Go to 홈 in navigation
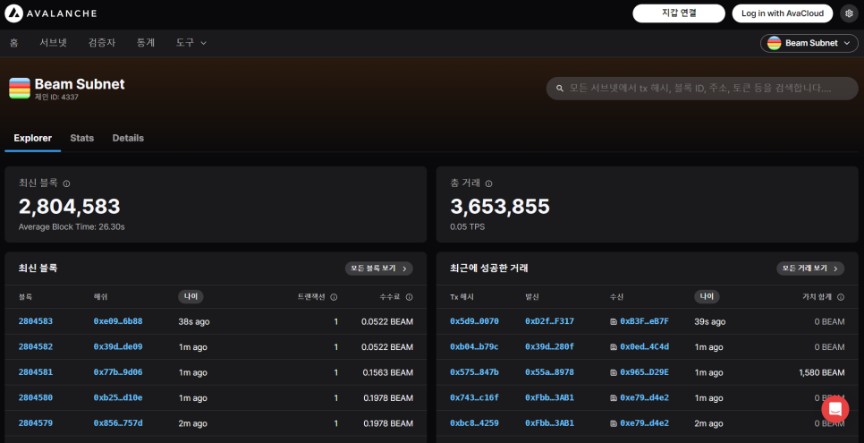The height and width of the screenshot is (443, 864). pos(14,42)
